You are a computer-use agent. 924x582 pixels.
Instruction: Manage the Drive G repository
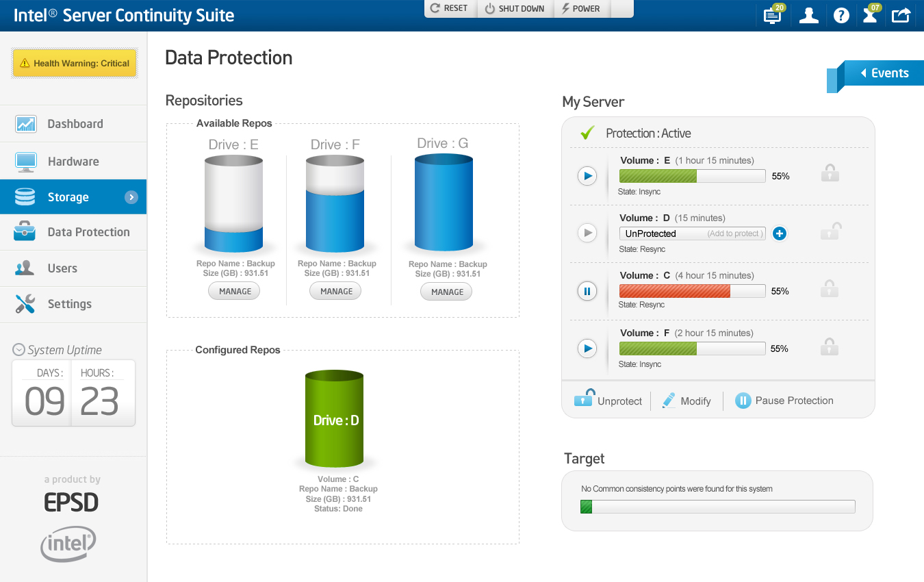(x=447, y=292)
